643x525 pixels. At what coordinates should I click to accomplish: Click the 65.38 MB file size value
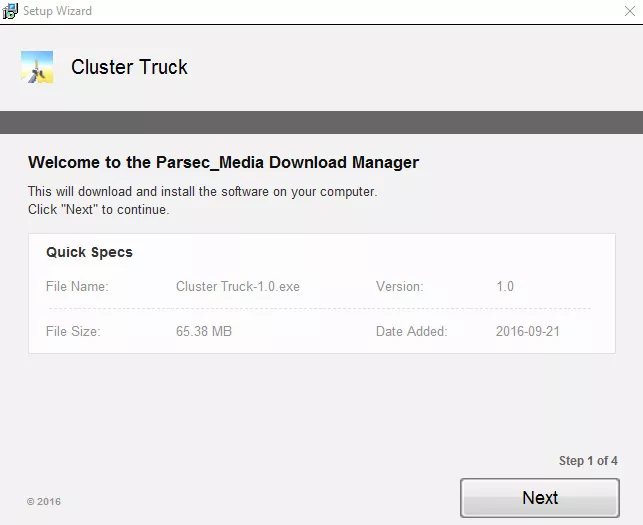204,331
